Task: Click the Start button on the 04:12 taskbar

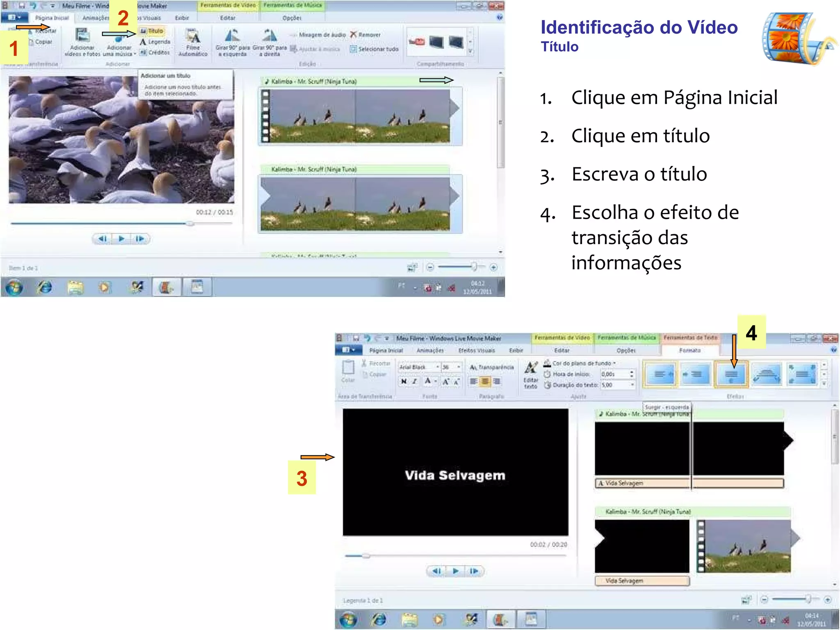Action: [x=14, y=288]
